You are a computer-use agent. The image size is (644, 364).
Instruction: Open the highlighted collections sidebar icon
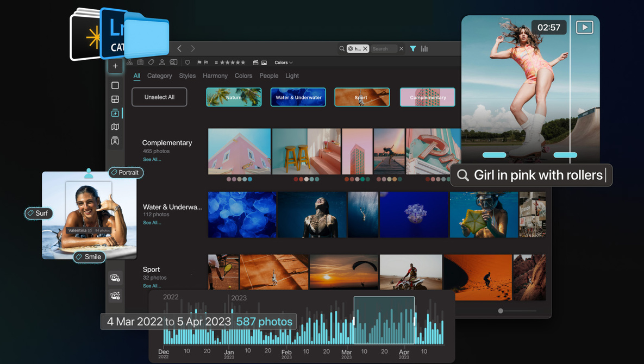click(x=115, y=113)
